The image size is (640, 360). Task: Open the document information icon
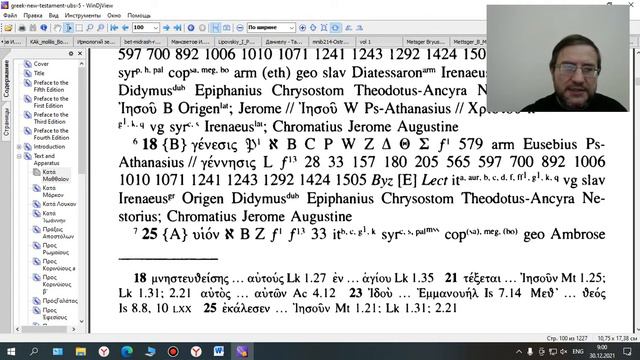coord(43,28)
